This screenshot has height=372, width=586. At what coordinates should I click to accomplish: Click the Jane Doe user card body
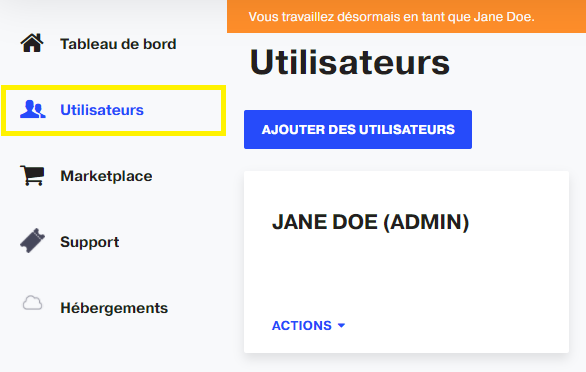(x=406, y=262)
